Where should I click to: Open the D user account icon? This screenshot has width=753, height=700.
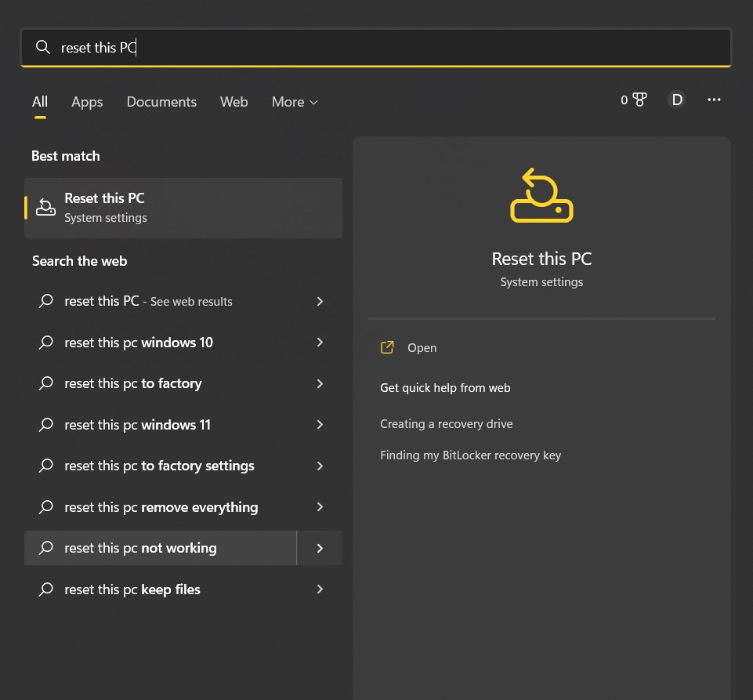[676, 100]
